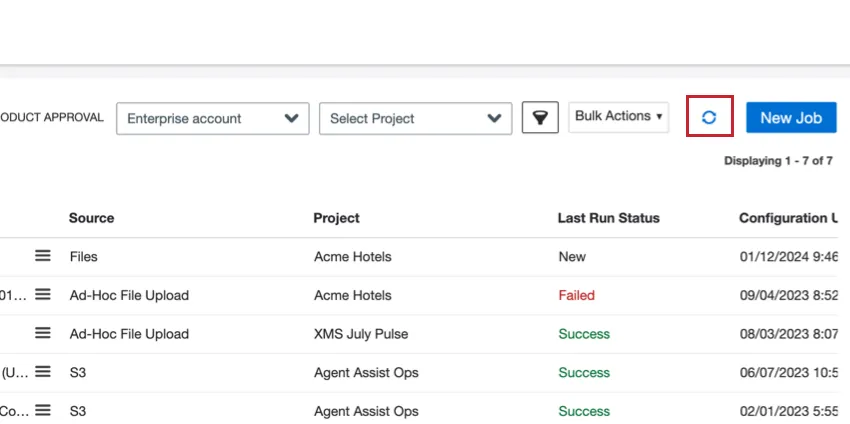850x424 pixels.
Task: Open hamburger menu for XMS July Pulse row
Action: tap(43, 333)
